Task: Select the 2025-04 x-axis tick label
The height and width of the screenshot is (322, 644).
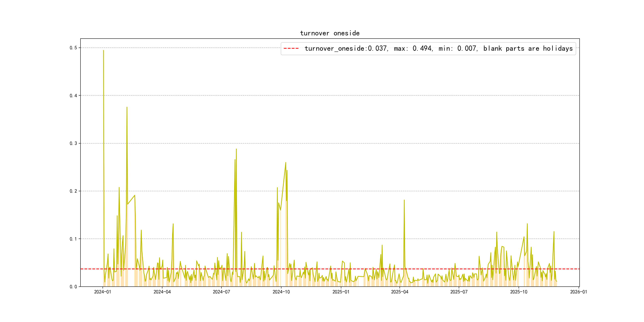Action: point(400,292)
